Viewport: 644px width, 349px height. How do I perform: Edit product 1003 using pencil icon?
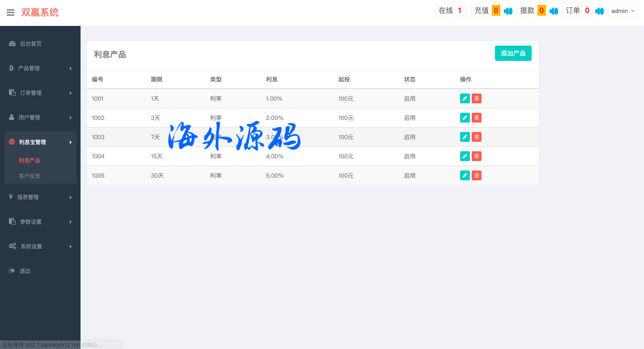pyautogui.click(x=465, y=137)
